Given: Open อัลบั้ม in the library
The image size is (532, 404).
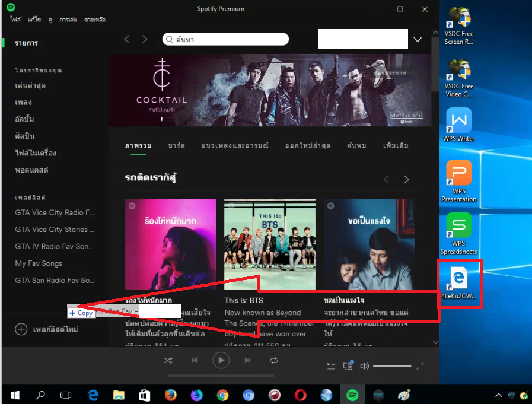Looking at the screenshot, I should pos(24,119).
